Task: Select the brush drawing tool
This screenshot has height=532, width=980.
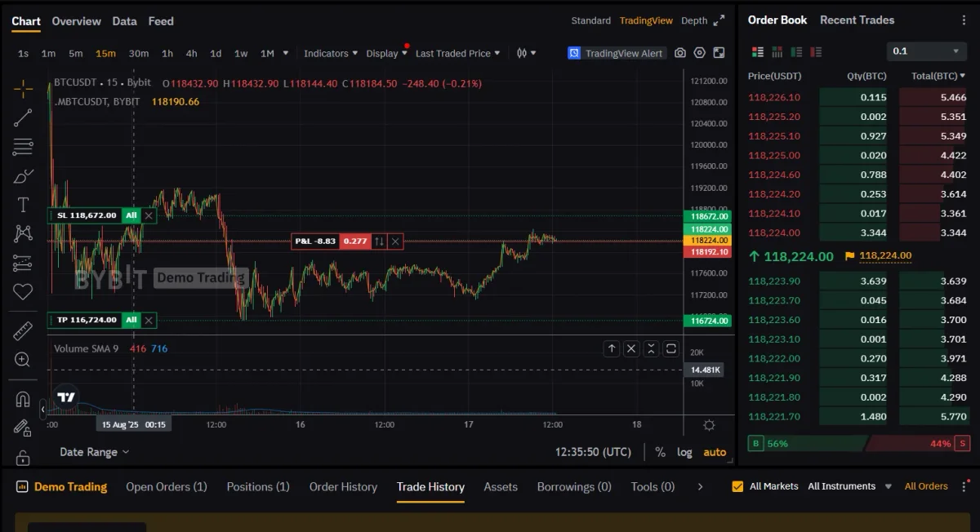Action: pos(23,176)
